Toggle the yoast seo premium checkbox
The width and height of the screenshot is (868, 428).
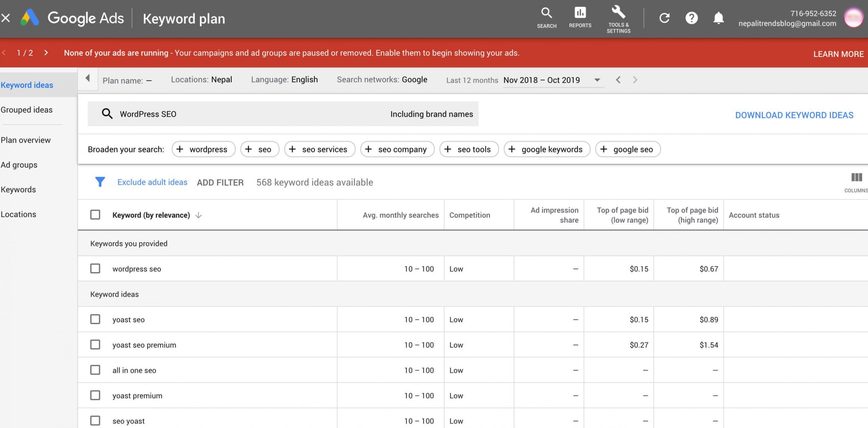95,344
